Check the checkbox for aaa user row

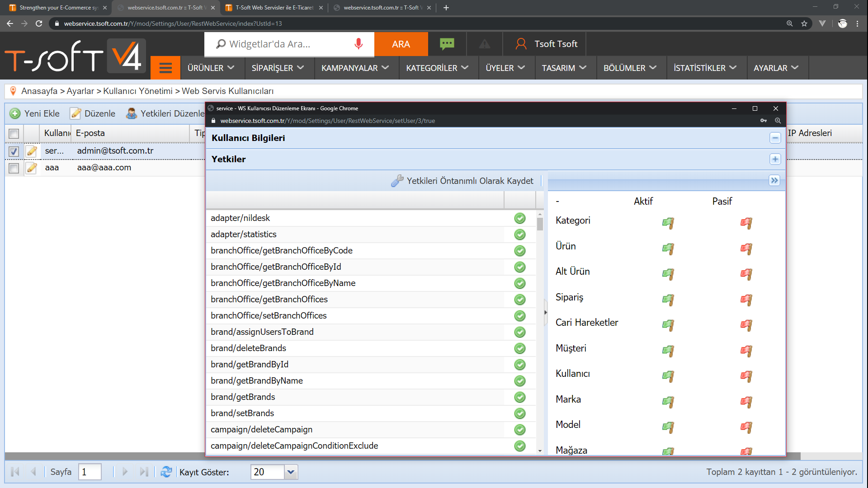tap(14, 168)
